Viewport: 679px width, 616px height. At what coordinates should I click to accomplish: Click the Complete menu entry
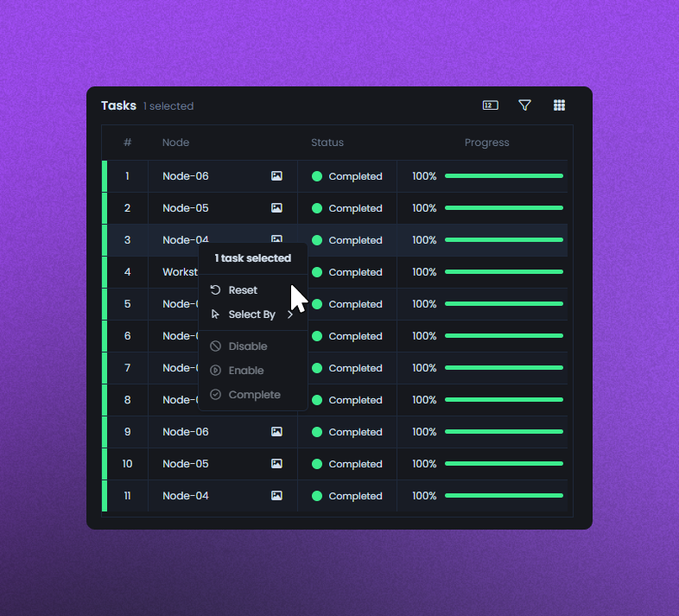[x=253, y=395]
